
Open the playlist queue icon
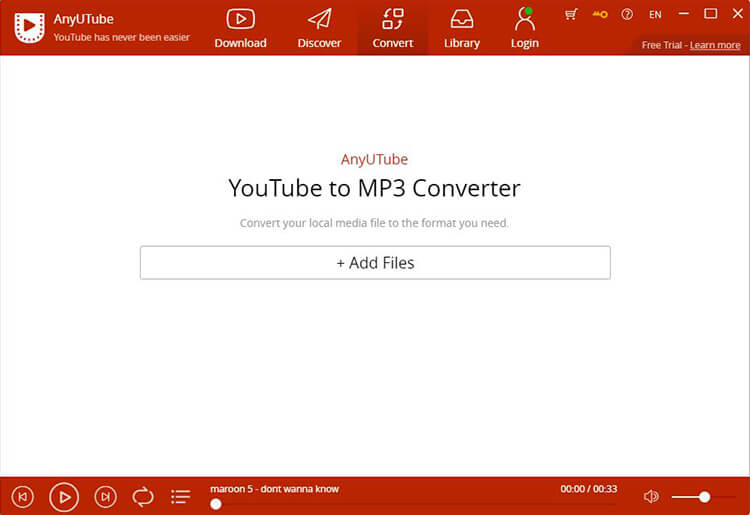pos(180,497)
